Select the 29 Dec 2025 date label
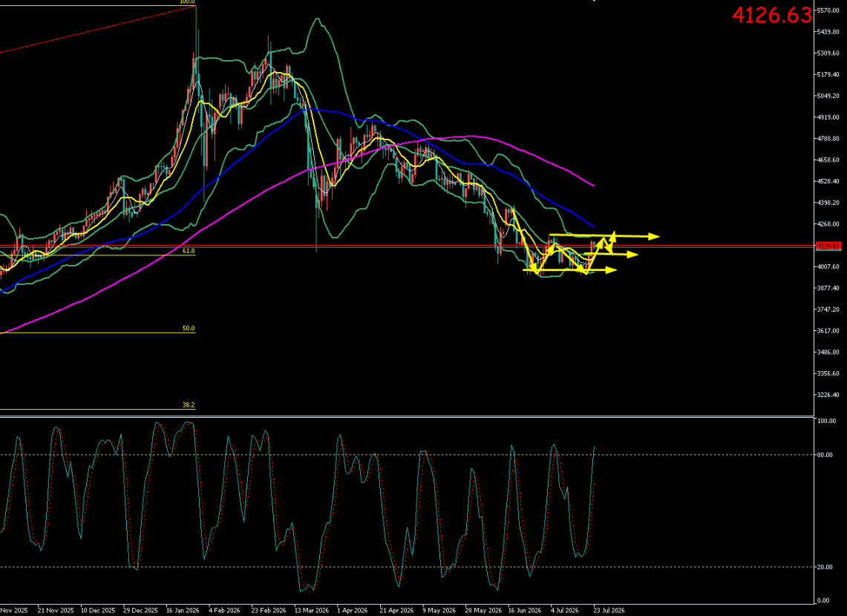This screenshot has height=616, width=847. click(140, 611)
